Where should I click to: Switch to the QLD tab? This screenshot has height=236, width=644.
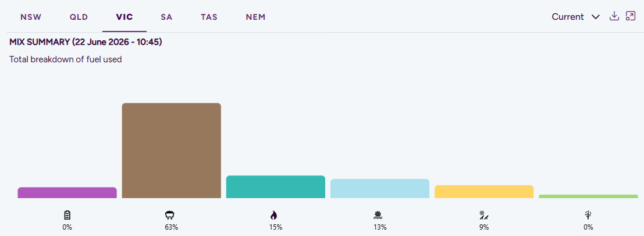(79, 17)
